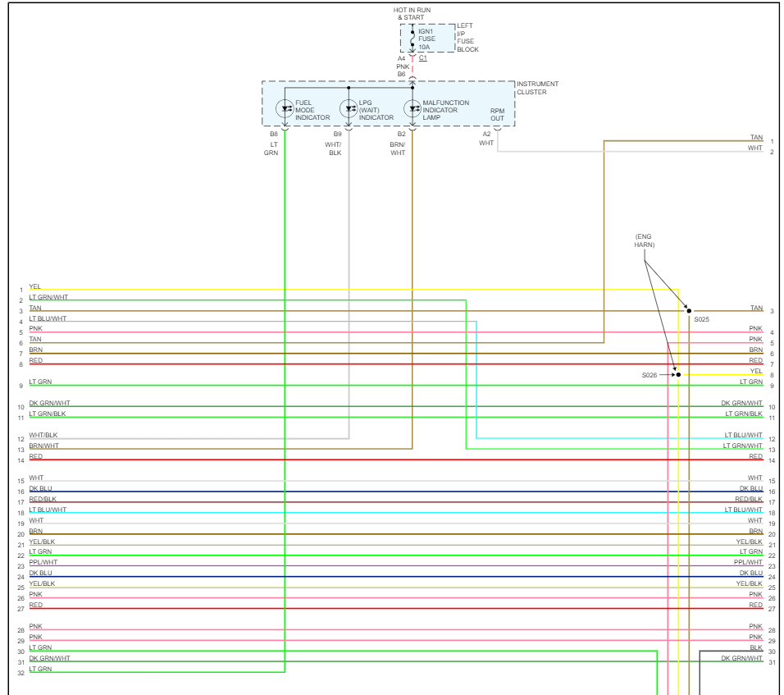Select the YEL wire label at left pin 1
Image resolution: width=784 pixels, height=695 pixels.
tap(35, 286)
